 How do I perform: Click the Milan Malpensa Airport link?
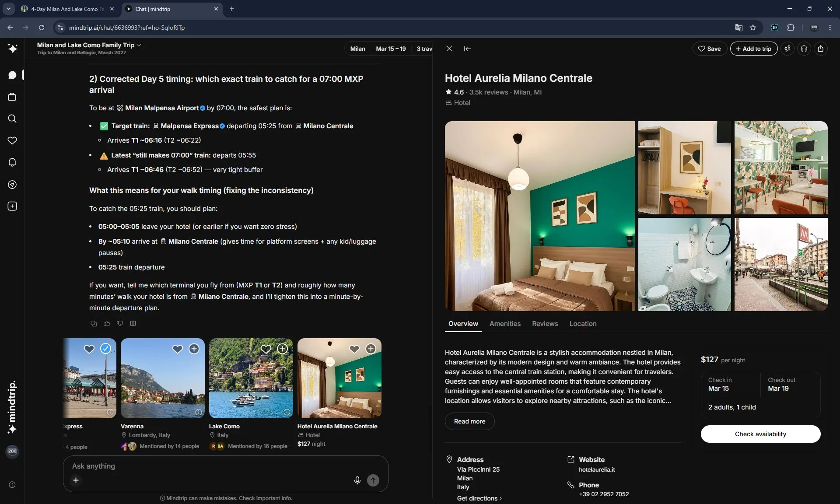(162, 108)
